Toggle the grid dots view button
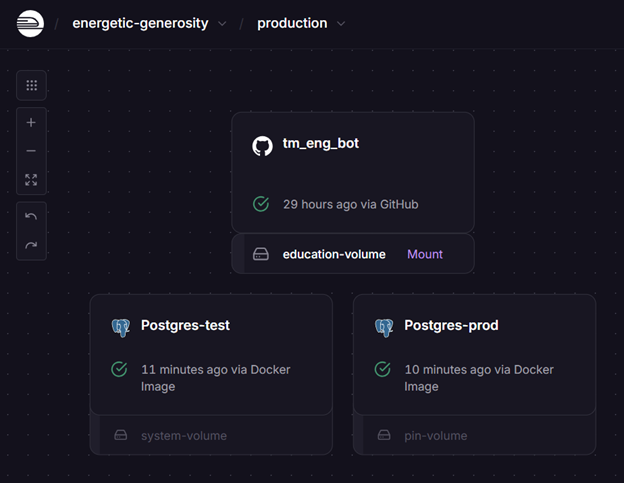Image resolution: width=624 pixels, height=483 pixels. pos(31,86)
